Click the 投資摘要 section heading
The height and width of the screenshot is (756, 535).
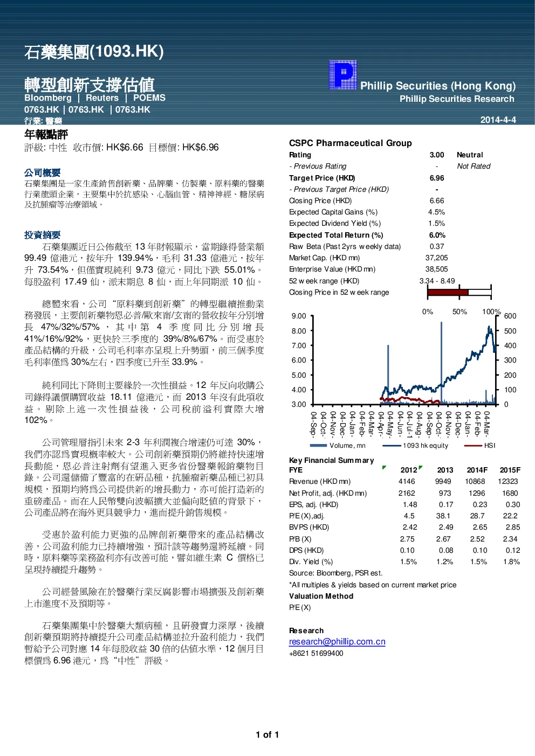43,235
